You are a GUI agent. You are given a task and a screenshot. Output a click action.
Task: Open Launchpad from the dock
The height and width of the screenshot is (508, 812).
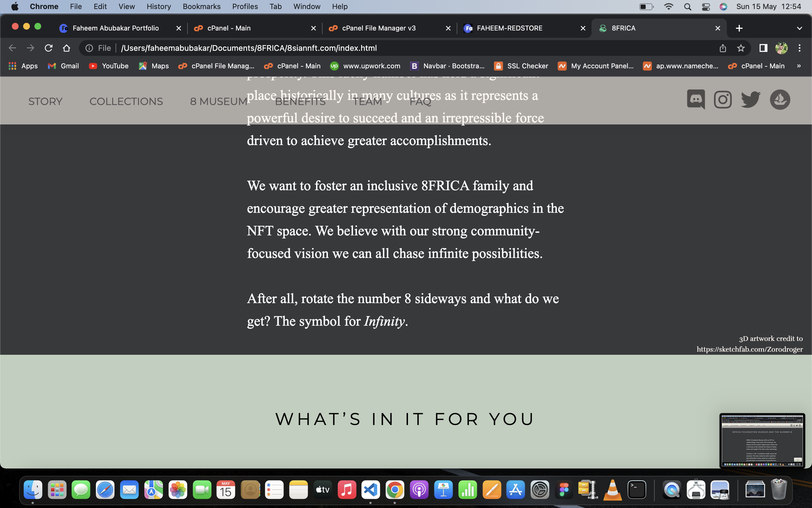57,490
